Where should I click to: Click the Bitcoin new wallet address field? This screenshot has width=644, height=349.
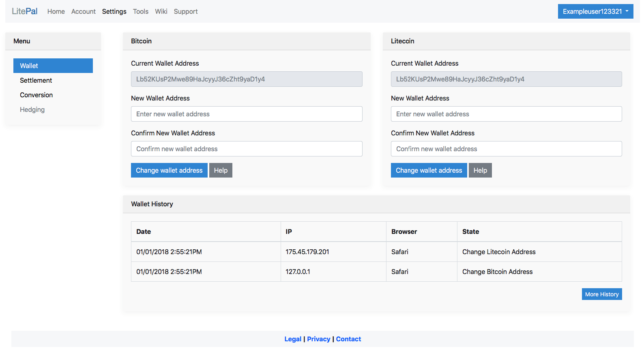[x=247, y=114]
